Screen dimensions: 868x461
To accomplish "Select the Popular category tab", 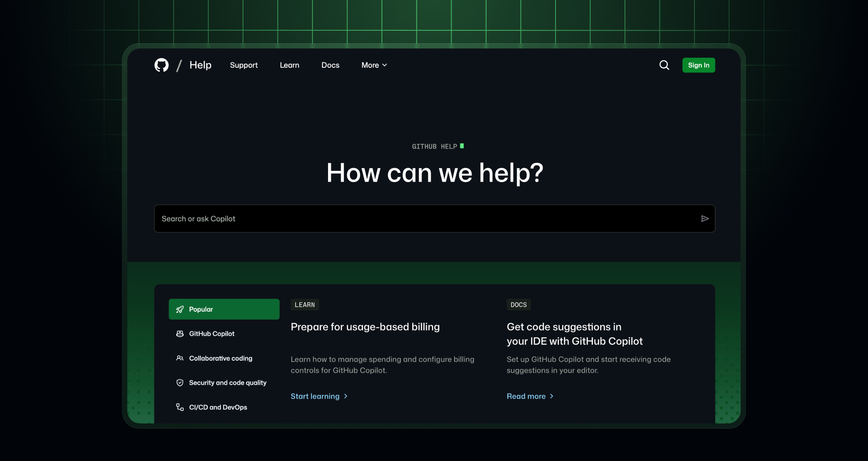I will (x=224, y=309).
